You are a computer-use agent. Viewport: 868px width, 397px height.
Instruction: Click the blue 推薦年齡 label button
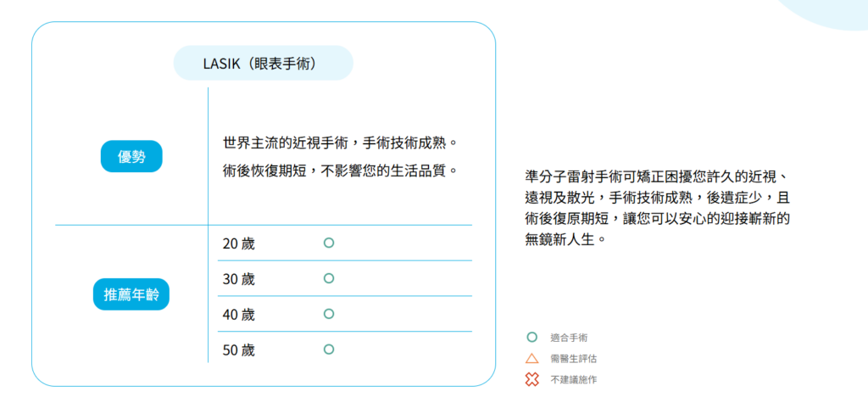click(x=131, y=294)
